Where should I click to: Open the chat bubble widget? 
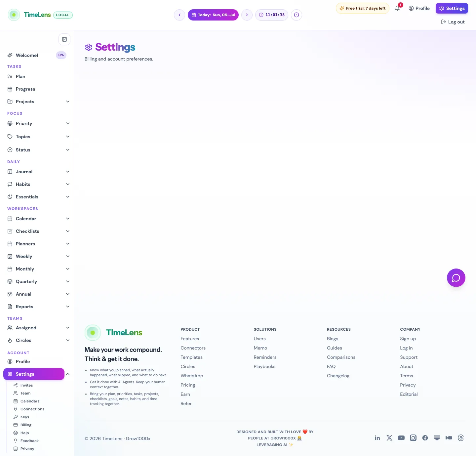coord(456,278)
